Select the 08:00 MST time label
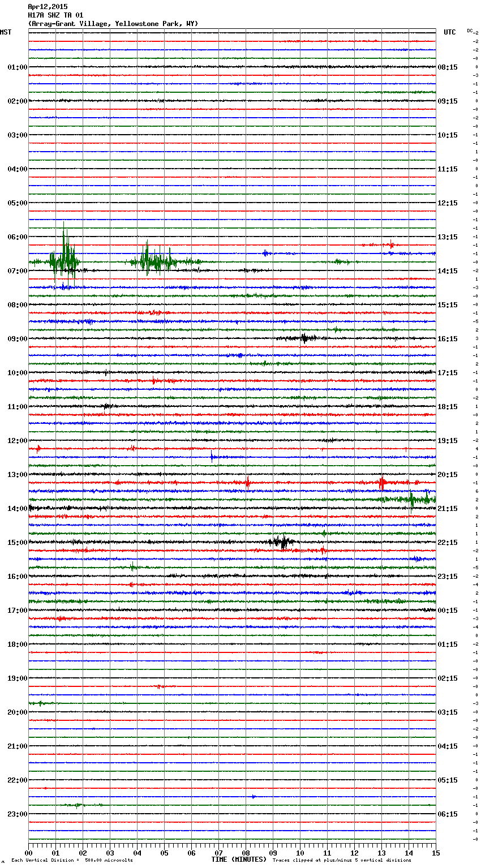Image resolution: width=481 pixels, height=868 pixels. point(17,305)
